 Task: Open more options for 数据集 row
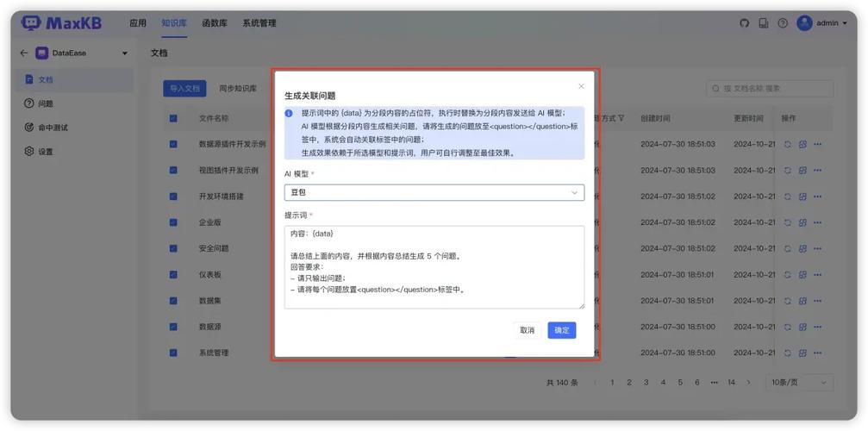(818, 301)
